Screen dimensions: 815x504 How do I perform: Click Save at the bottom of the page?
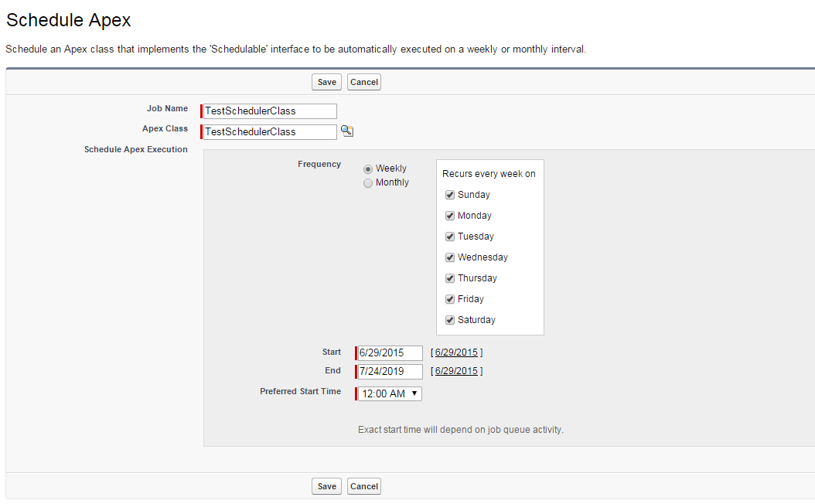[x=326, y=485]
